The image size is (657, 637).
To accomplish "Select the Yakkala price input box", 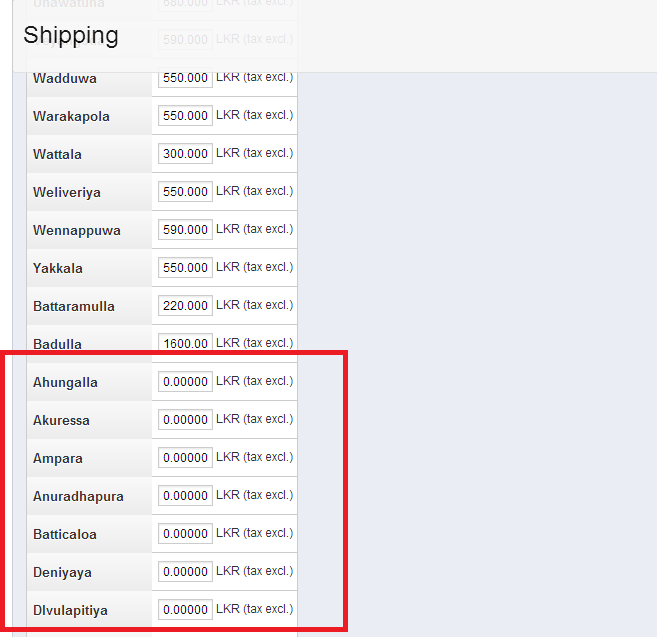I will click(185, 267).
